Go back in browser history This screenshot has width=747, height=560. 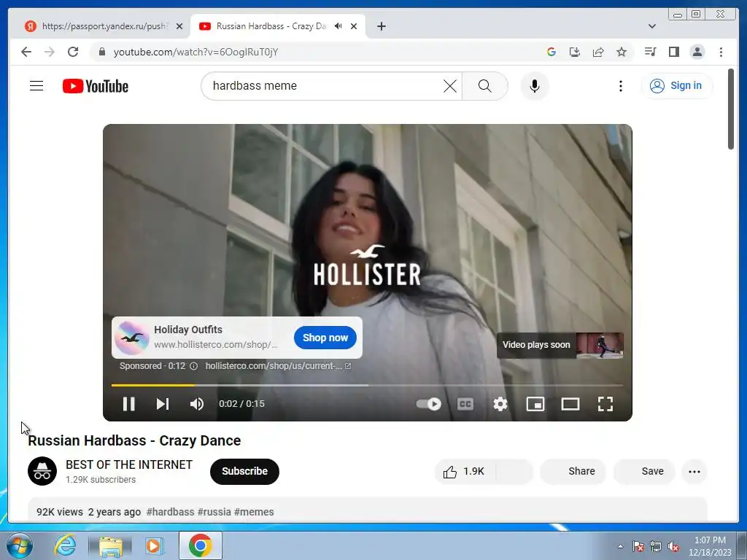[26, 52]
